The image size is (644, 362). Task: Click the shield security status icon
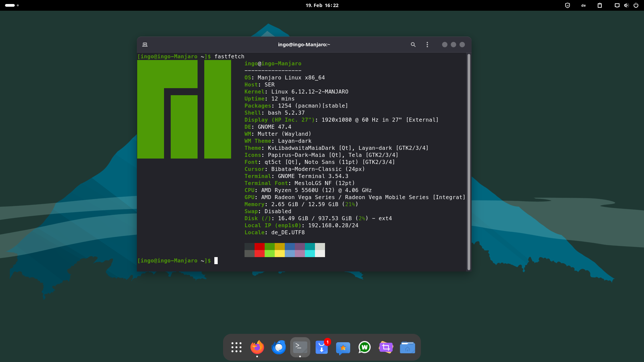(x=568, y=5)
